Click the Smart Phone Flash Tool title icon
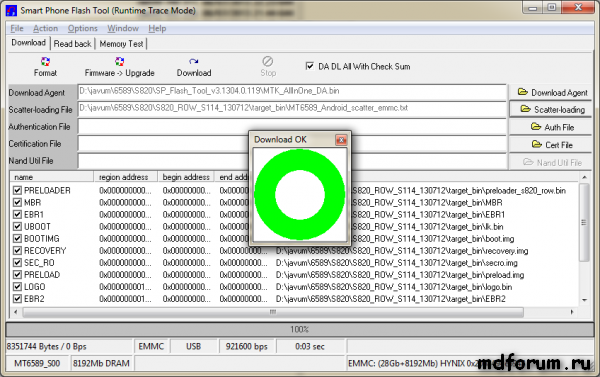 tap(11, 10)
